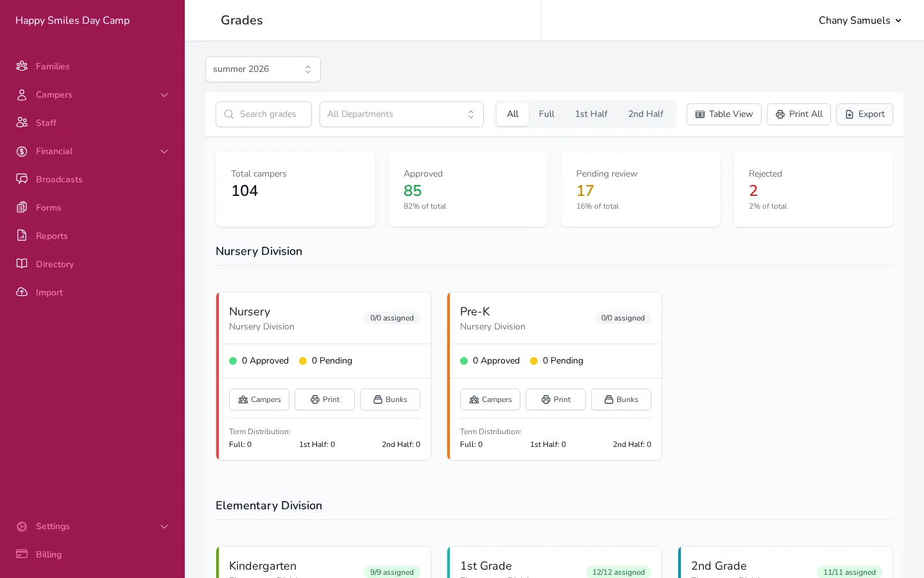Click the Campers person icon in sidebar
Screen dimensions: 924x578
(x=22, y=94)
